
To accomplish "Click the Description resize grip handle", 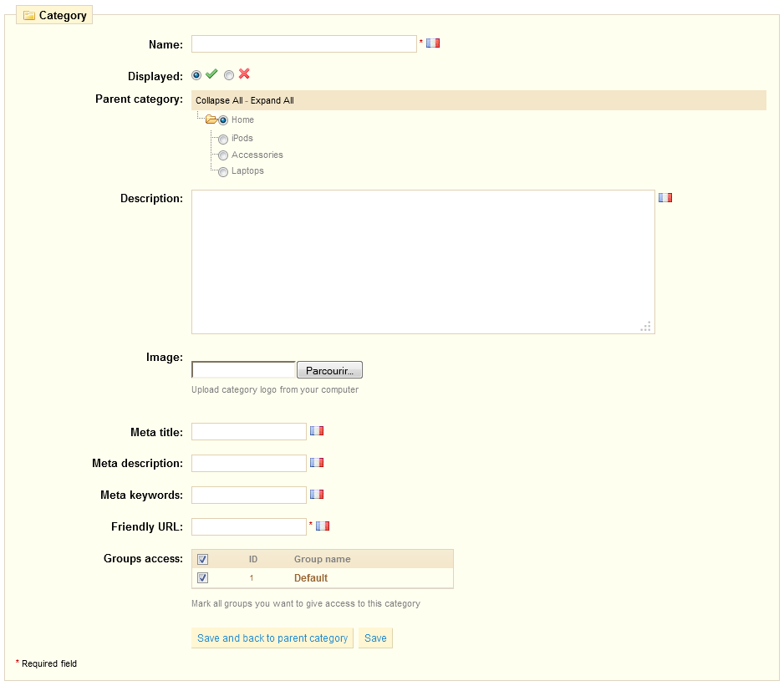I will [x=646, y=327].
